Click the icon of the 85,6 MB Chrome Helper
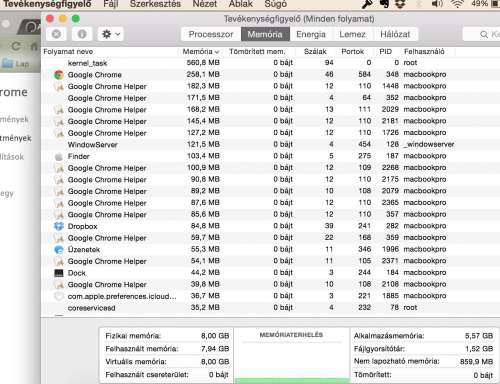The height and width of the screenshot is (384, 500). 59,215
